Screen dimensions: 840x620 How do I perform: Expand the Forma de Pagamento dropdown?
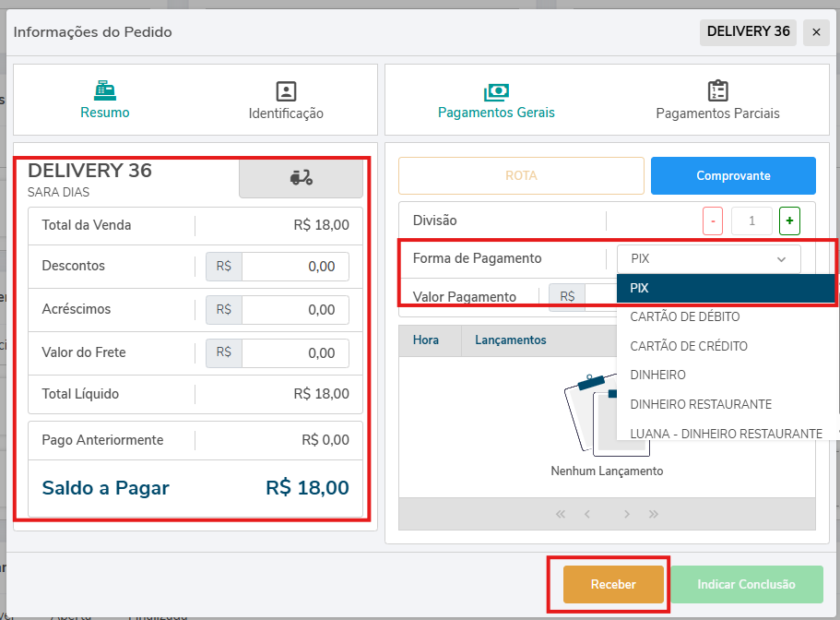pos(708,259)
